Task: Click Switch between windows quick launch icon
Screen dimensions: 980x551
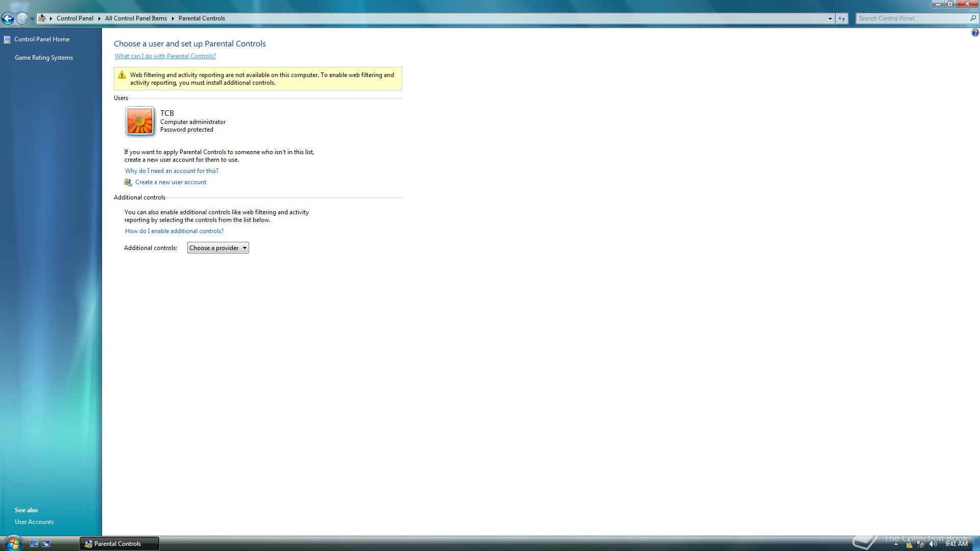Action: 46,544
